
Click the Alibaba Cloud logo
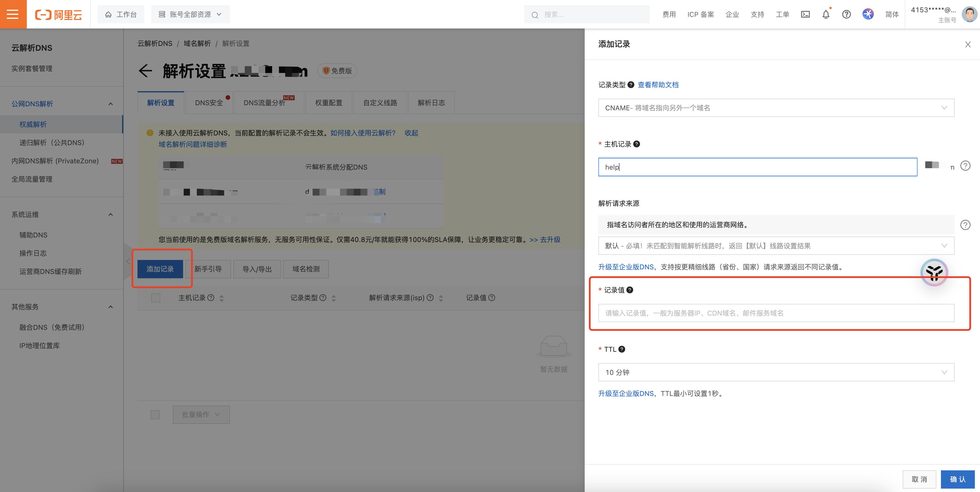coord(58,14)
